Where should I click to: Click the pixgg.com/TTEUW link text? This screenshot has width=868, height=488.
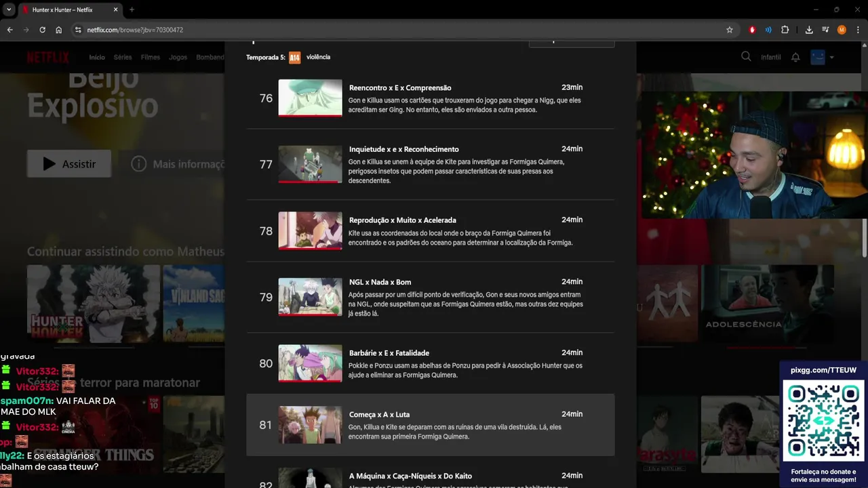point(823,370)
